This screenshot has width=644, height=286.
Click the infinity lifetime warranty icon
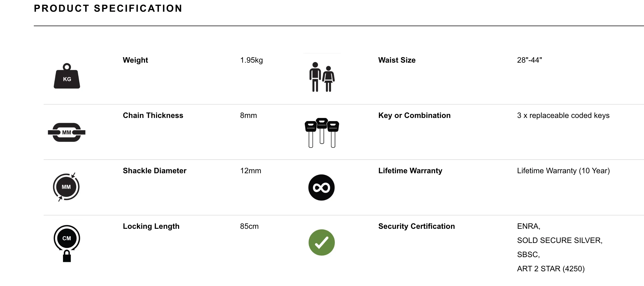[x=321, y=188]
